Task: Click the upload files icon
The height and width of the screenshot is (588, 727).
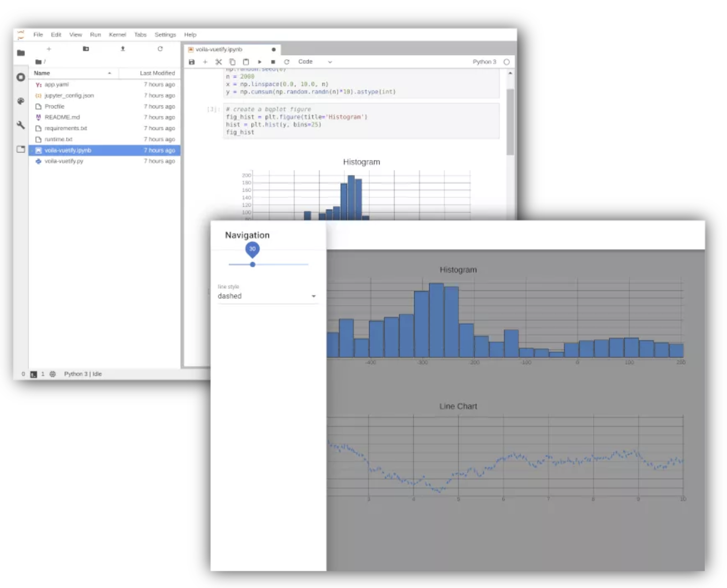Action: point(123,49)
